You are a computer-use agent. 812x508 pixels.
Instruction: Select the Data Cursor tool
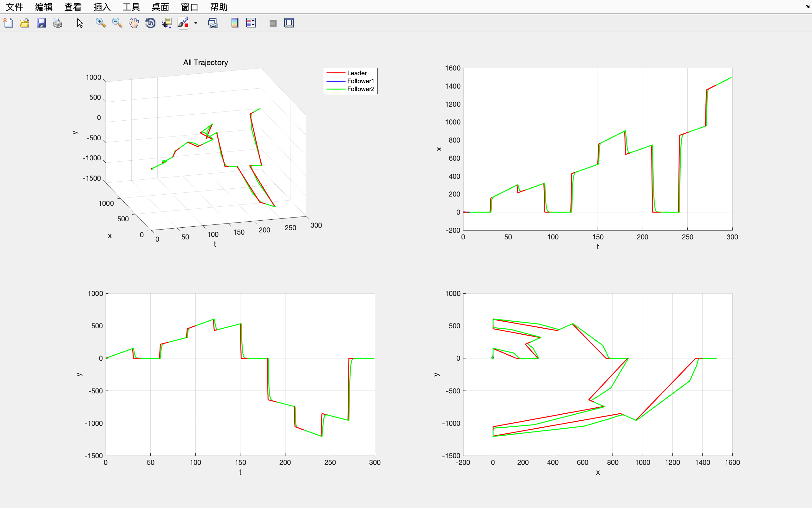[167, 23]
